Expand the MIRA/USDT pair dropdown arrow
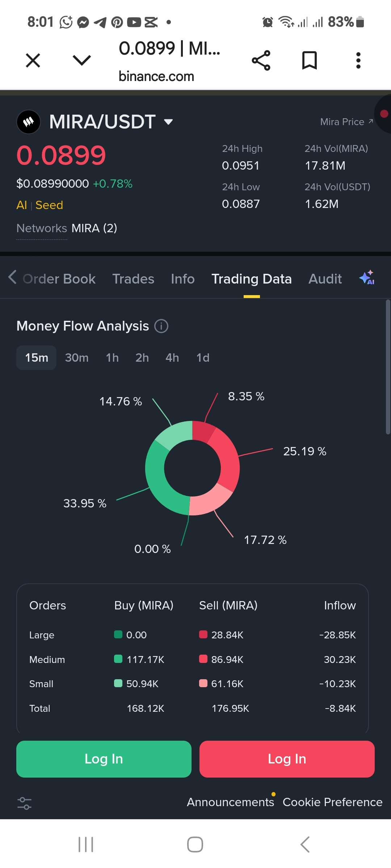 [x=168, y=122]
